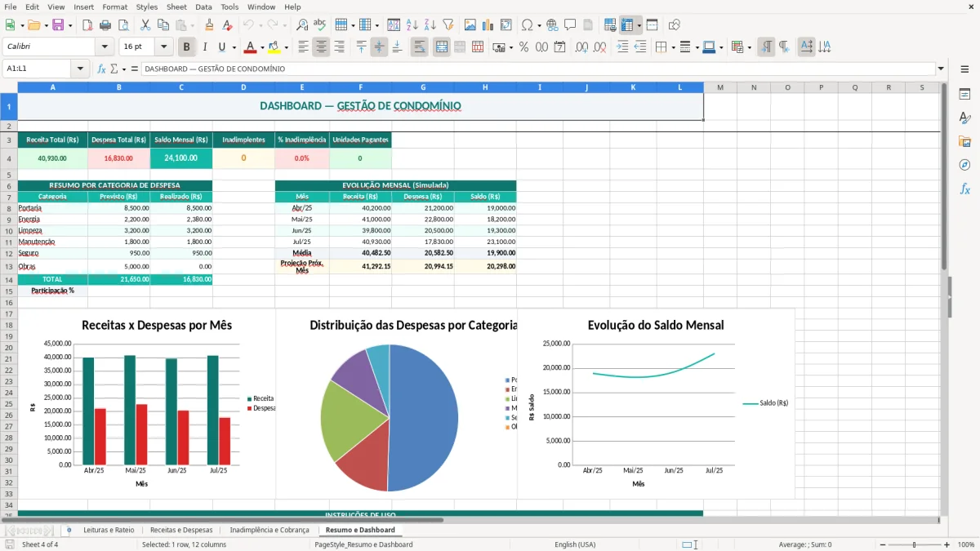
Task: Open the sidebar Properties icon
Action: tap(964, 95)
